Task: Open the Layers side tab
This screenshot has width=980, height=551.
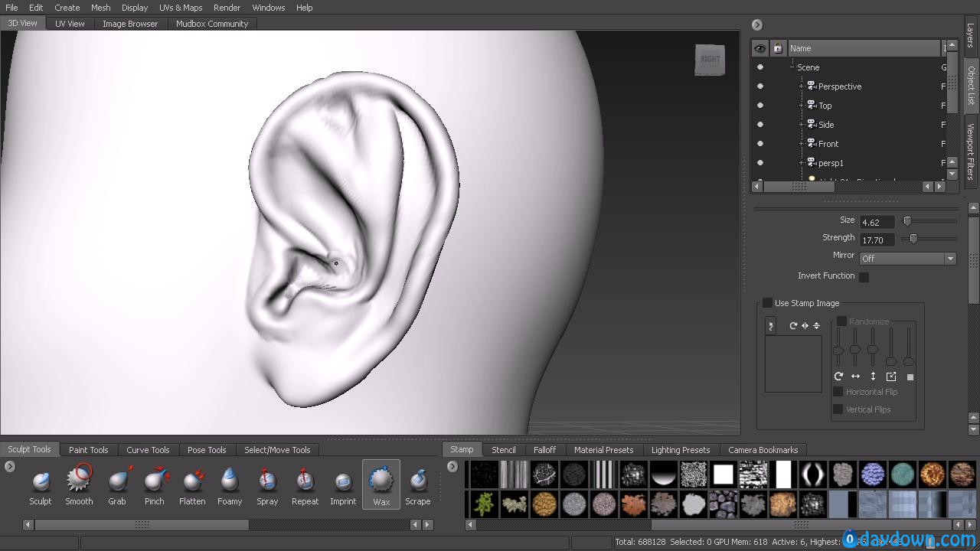Action: click(x=971, y=36)
